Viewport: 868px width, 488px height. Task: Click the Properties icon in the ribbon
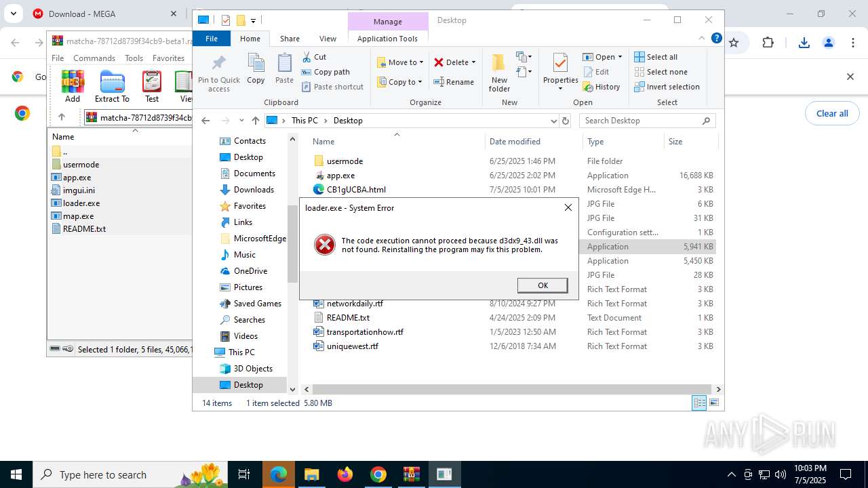[560, 63]
